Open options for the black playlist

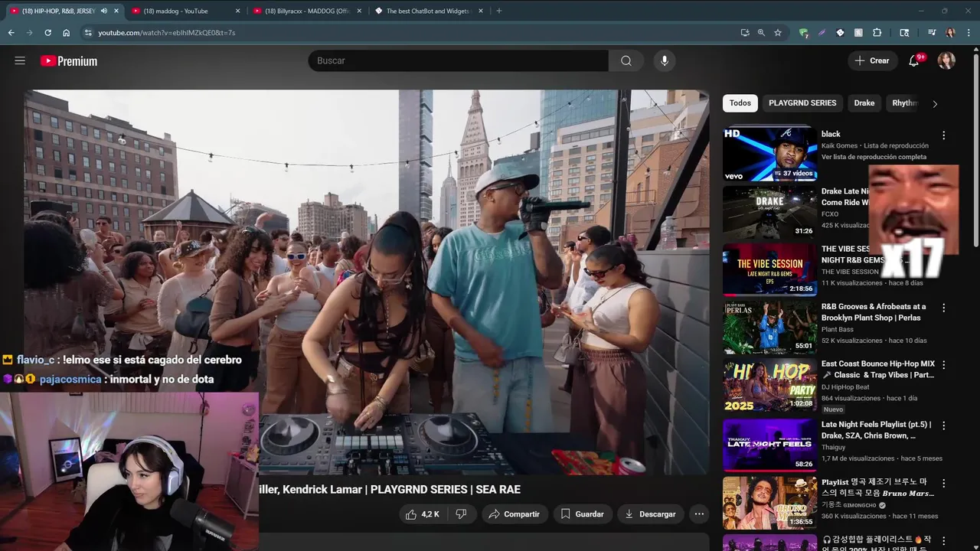(943, 135)
